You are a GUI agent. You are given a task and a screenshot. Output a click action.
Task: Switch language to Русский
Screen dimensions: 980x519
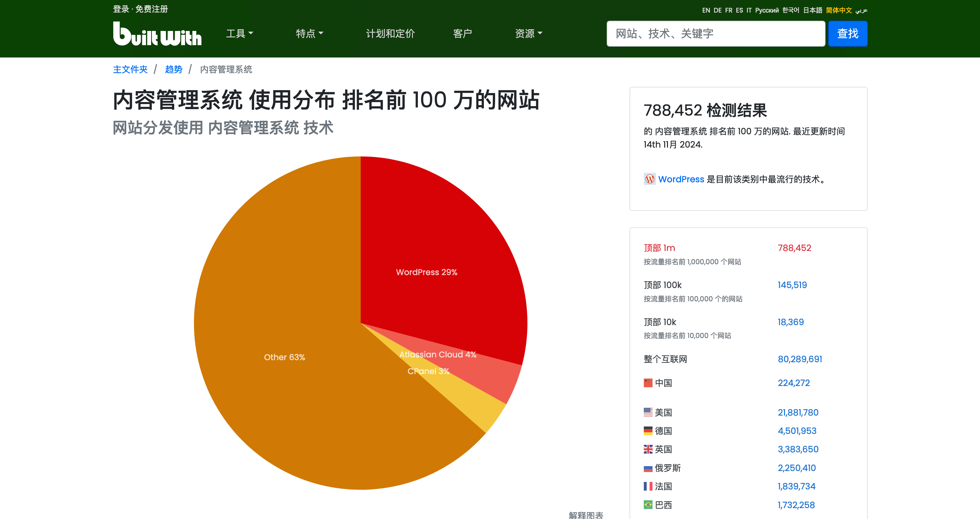click(767, 10)
